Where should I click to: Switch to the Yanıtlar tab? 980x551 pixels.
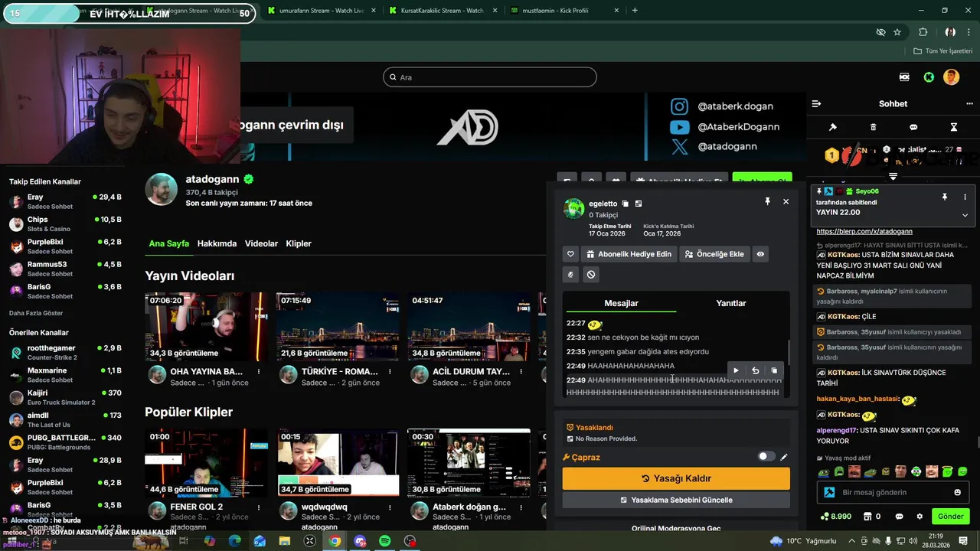tap(730, 303)
